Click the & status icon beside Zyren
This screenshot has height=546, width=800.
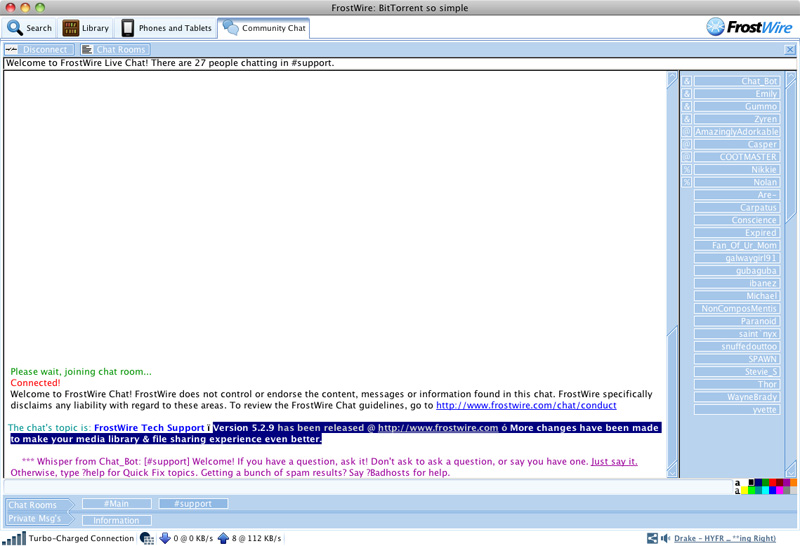point(687,119)
